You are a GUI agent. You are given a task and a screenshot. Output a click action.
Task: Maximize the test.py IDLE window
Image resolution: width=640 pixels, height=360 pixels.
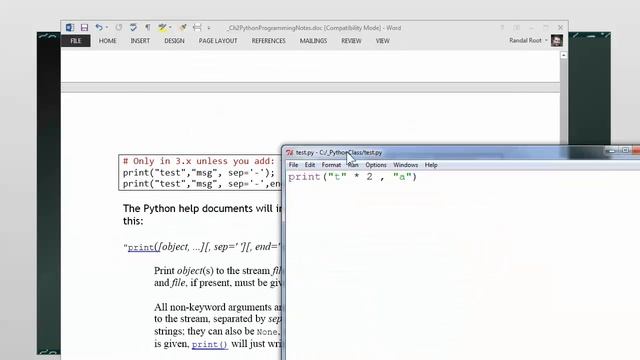click(x=625, y=151)
